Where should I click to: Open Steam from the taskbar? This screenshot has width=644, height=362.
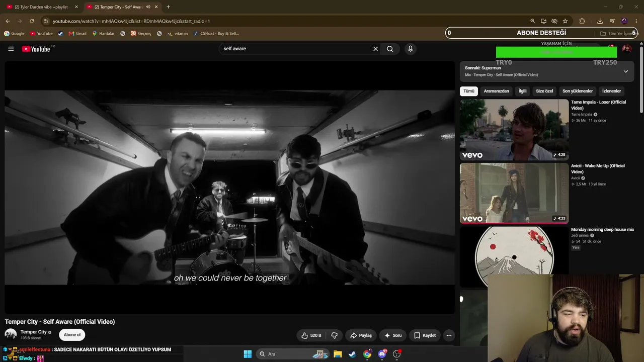tap(352, 354)
